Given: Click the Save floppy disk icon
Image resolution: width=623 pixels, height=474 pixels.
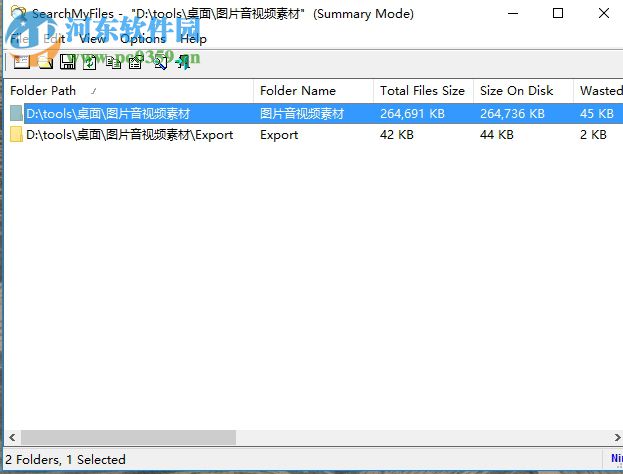Looking at the screenshot, I should (68, 62).
